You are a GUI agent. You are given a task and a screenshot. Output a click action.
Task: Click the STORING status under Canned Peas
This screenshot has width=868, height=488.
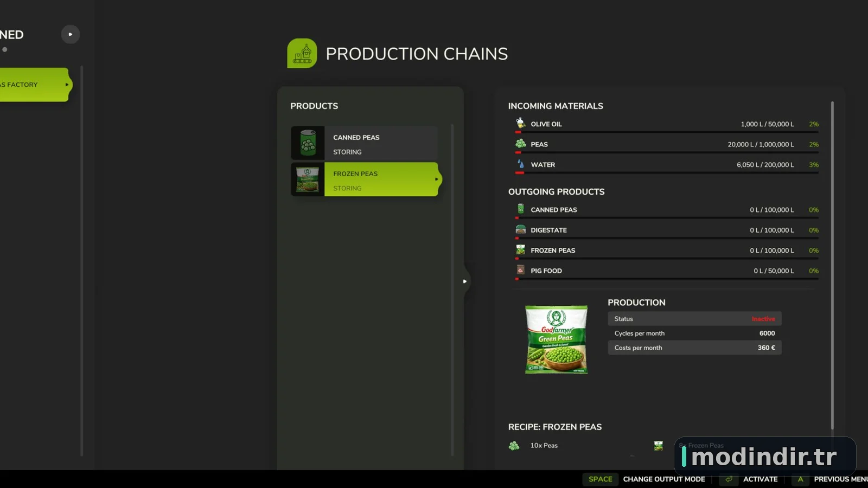[347, 152]
